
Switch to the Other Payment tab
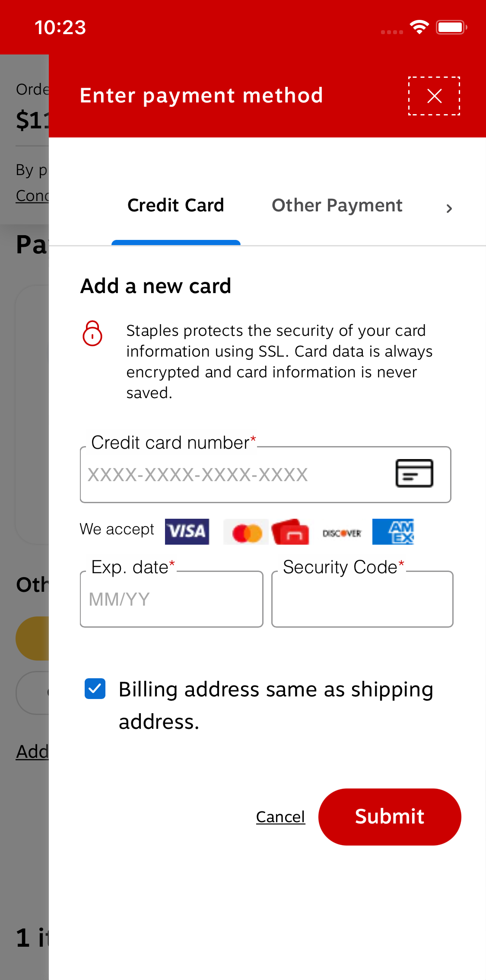pos(337,205)
